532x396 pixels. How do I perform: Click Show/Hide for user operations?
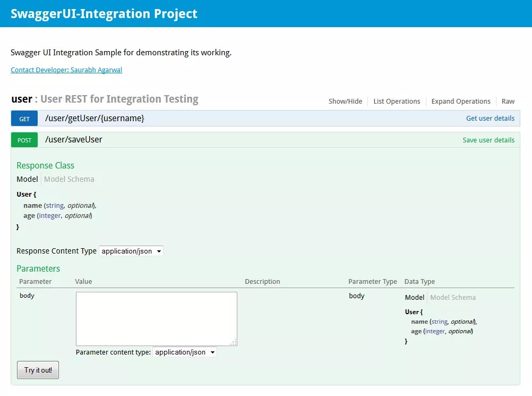point(345,101)
